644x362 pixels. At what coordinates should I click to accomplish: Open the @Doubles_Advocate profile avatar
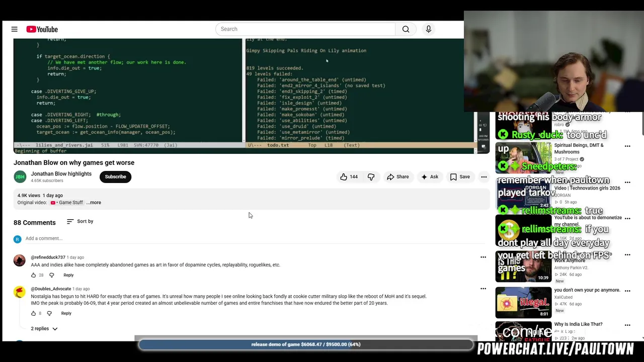click(x=20, y=292)
